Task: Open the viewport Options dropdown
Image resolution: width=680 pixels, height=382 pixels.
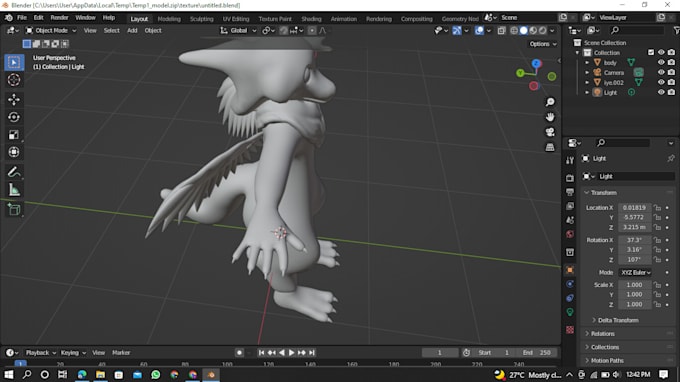Action: (543, 44)
